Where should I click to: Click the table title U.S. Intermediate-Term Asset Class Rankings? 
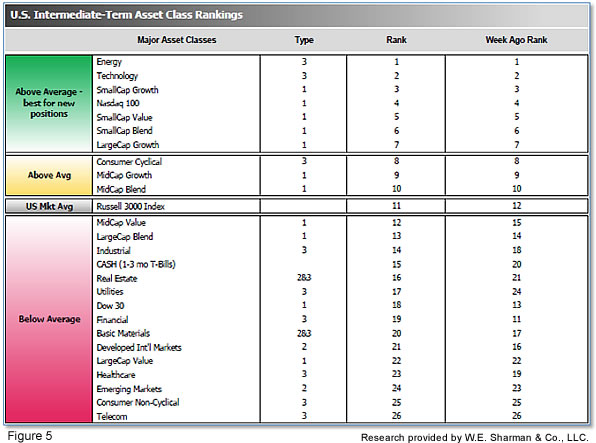[127, 15]
